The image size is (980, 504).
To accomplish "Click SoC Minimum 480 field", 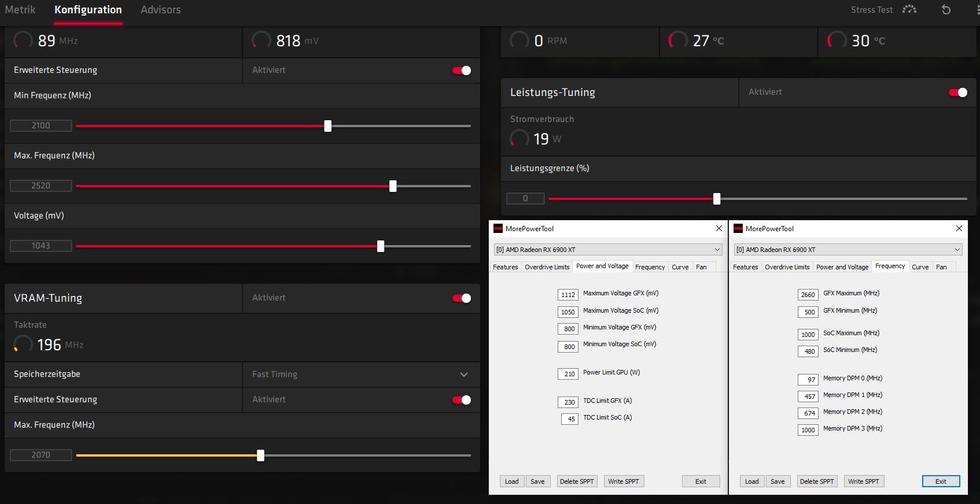I will pos(808,351).
